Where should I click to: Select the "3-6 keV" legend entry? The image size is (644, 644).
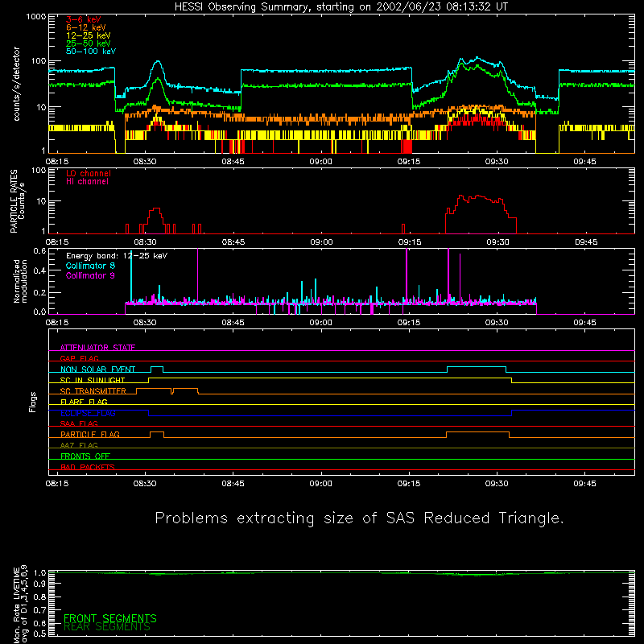pyautogui.click(x=83, y=19)
